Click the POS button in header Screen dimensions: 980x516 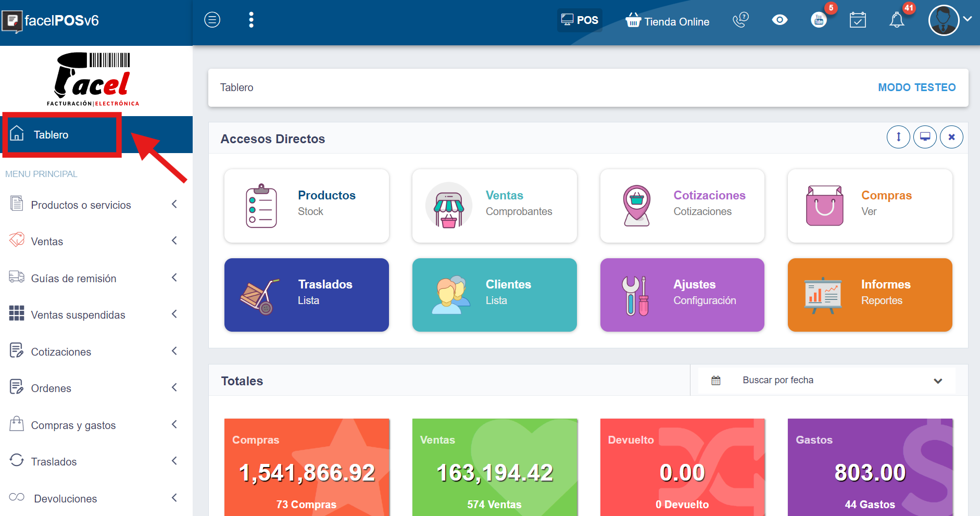tap(580, 20)
